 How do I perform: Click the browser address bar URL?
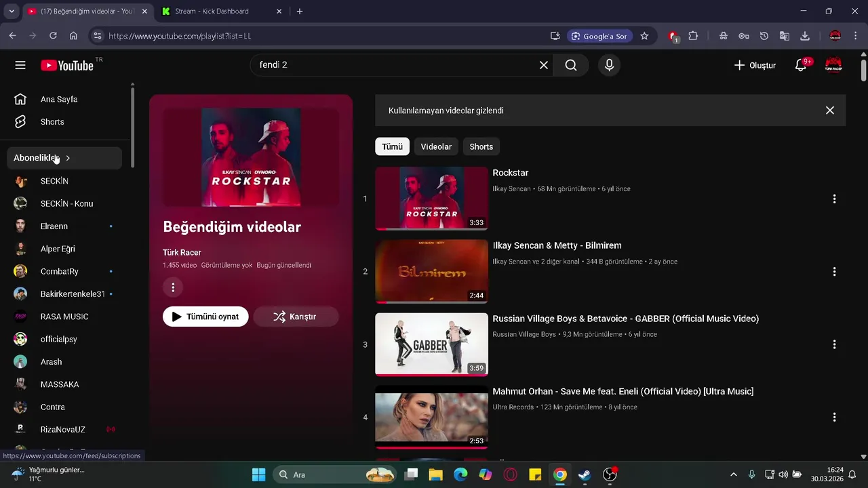click(x=180, y=36)
